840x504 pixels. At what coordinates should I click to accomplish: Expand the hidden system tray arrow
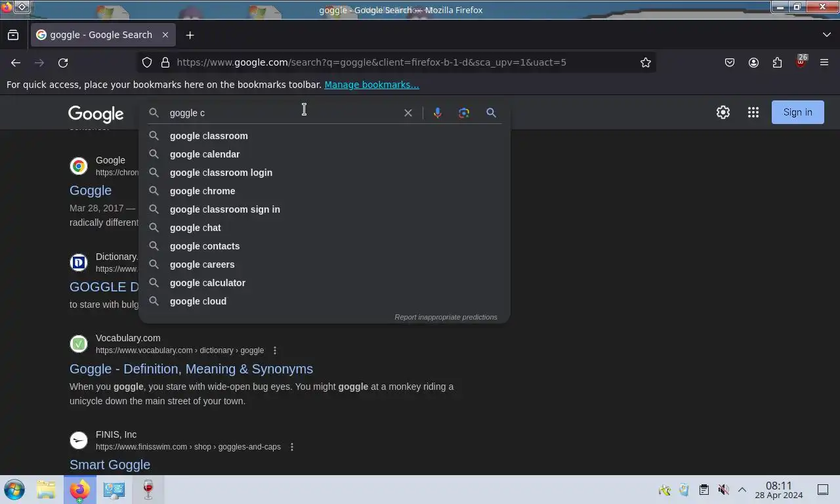click(742, 490)
